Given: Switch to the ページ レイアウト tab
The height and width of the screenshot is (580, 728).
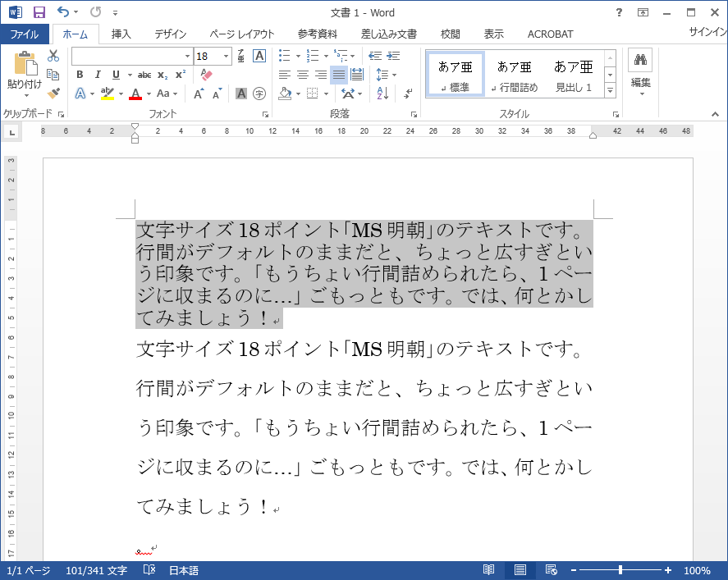Looking at the screenshot, I should (241, 34).
